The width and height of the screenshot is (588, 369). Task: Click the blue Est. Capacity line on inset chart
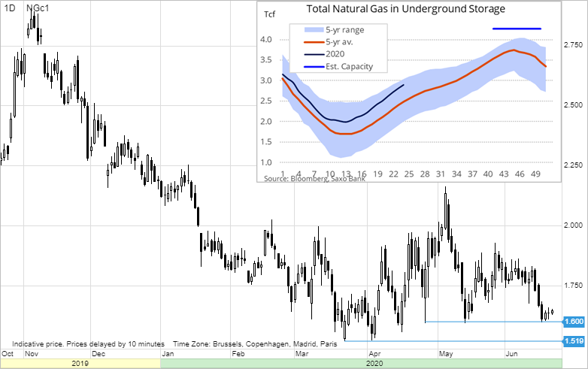pos(517,29)
